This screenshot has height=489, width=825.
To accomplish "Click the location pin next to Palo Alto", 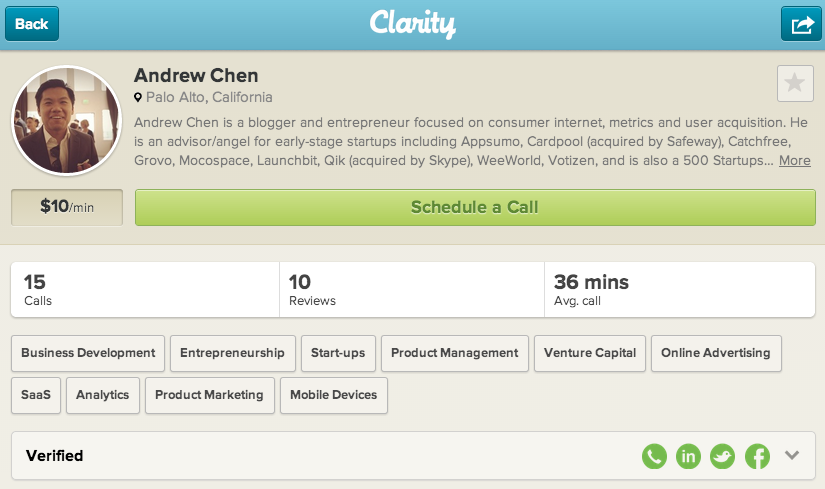I will tap(138, 97).
